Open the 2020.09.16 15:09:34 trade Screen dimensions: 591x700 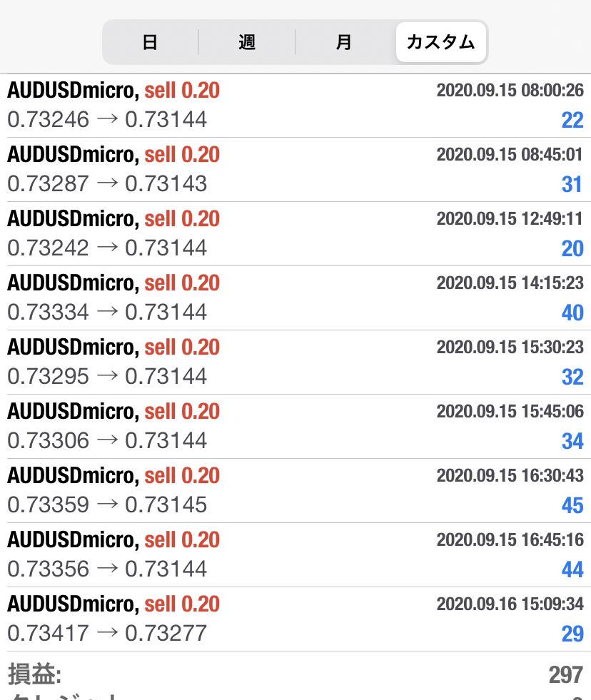[295, 619]
